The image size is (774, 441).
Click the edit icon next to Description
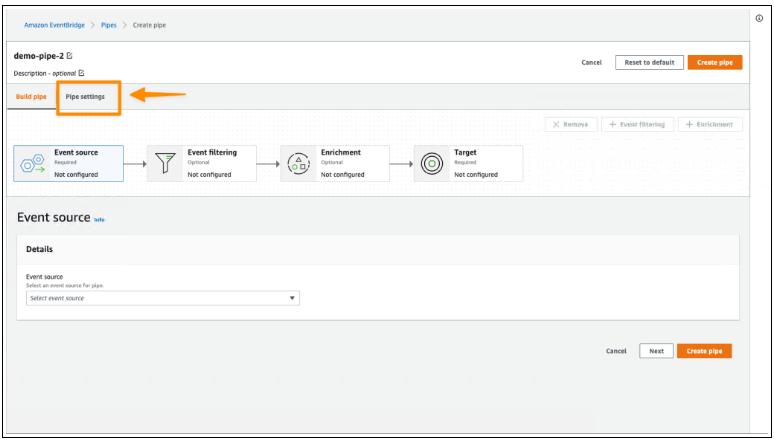81,73
